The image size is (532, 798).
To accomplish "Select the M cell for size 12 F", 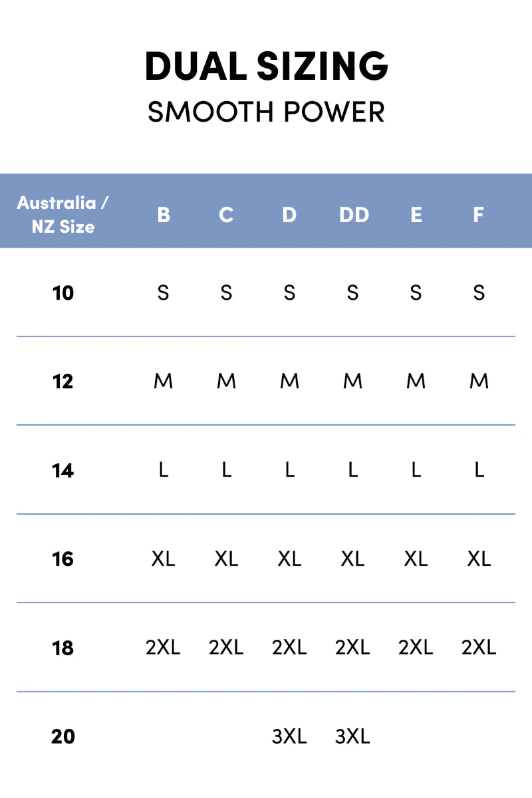I will click(x=479, y=382).
